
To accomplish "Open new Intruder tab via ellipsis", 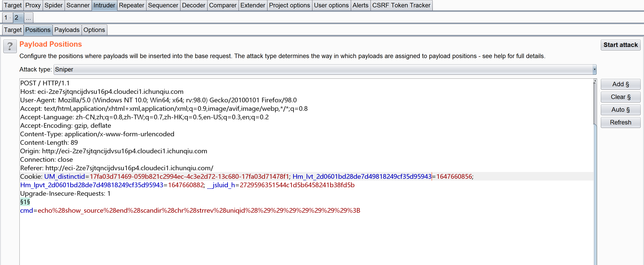I will (28, 18).
